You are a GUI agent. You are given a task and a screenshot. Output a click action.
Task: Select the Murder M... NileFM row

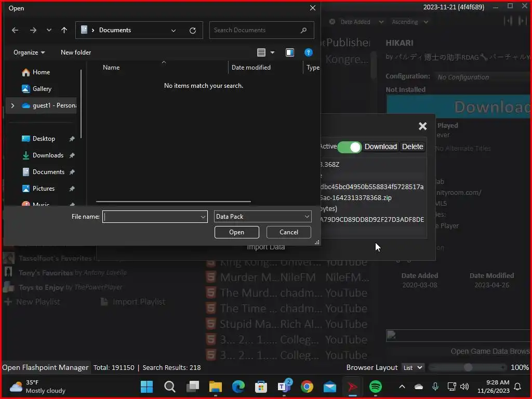[x=288, y=277]
